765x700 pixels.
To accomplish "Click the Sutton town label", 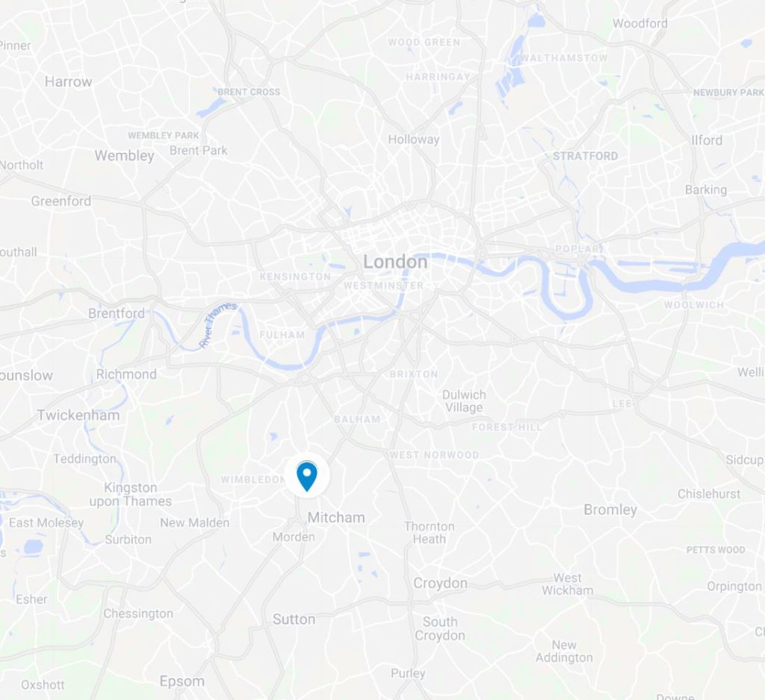I will coord(294,619).
